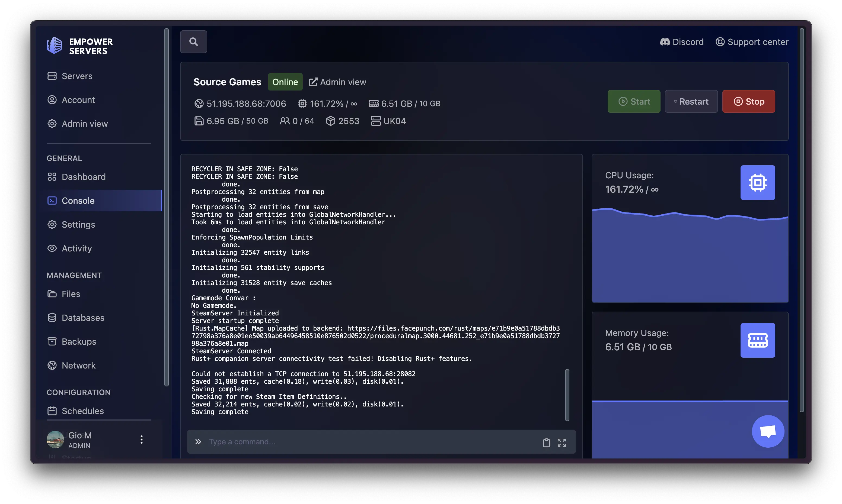Click the command input field
The image size is (842, 504).
tap(340, 441)
